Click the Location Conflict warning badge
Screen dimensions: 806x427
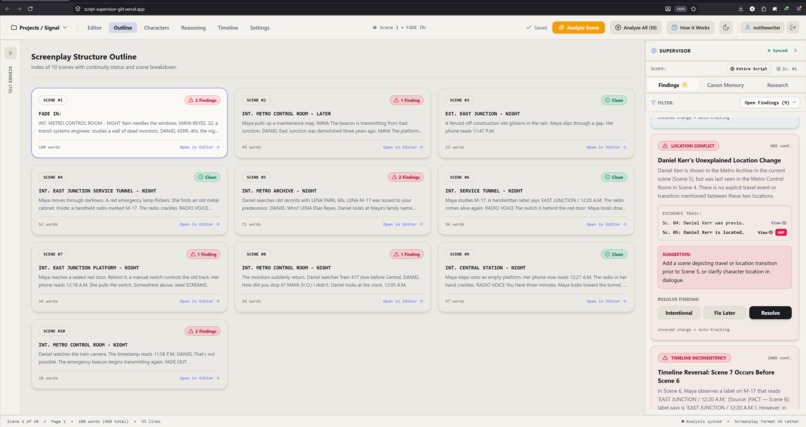point(688,146)
